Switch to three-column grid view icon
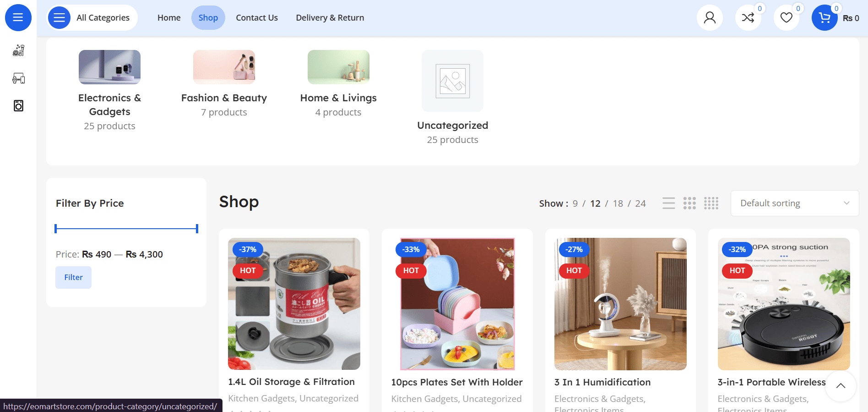 point(689,203)
